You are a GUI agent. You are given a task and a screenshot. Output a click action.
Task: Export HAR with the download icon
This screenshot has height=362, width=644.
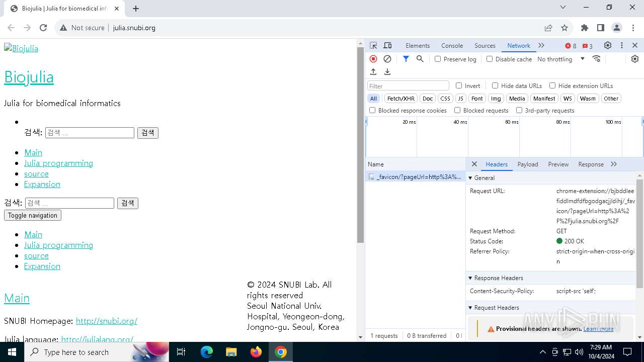387,72
